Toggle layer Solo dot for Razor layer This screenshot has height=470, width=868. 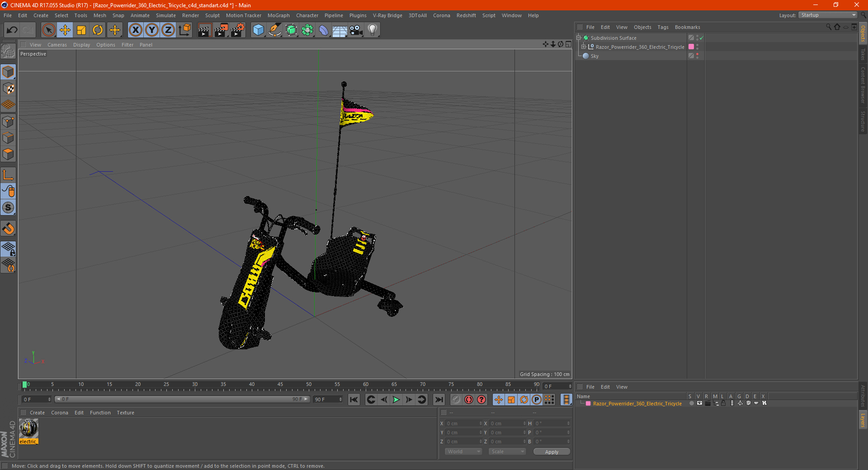click(x=691, y=404)
